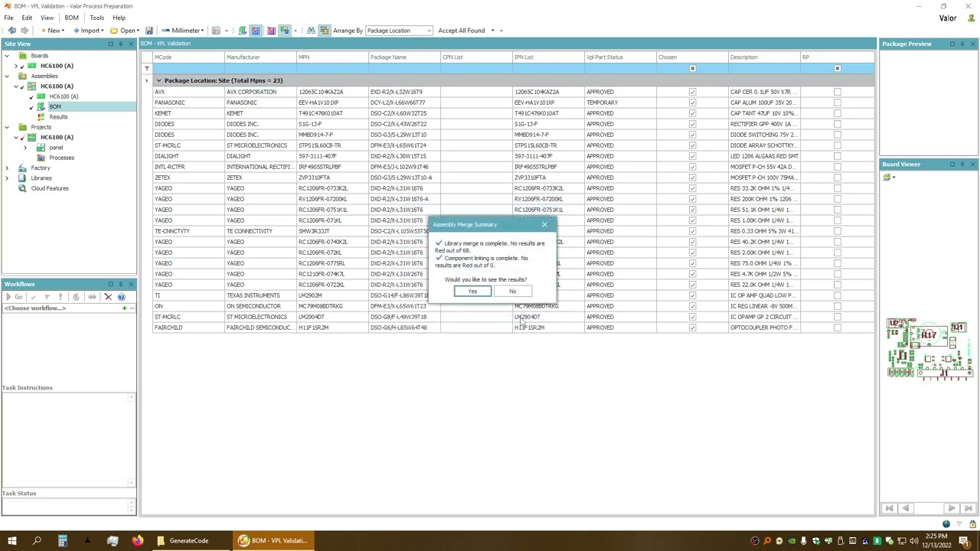Close the Assembly Merge Summary dialog
This screenshot has height=551, width=980.
pyautogui.click(x=544, y=225)
